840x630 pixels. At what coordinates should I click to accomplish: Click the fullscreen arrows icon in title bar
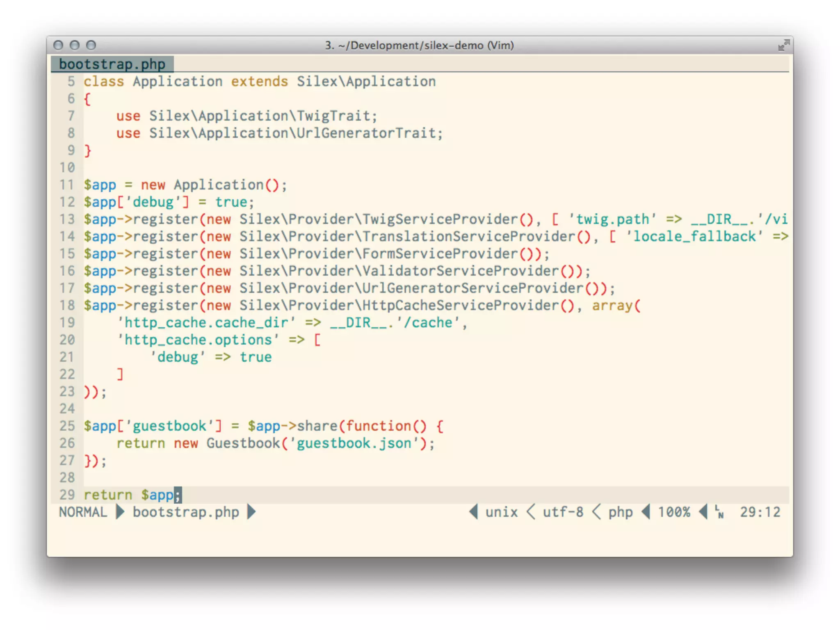tap(783, 45)
